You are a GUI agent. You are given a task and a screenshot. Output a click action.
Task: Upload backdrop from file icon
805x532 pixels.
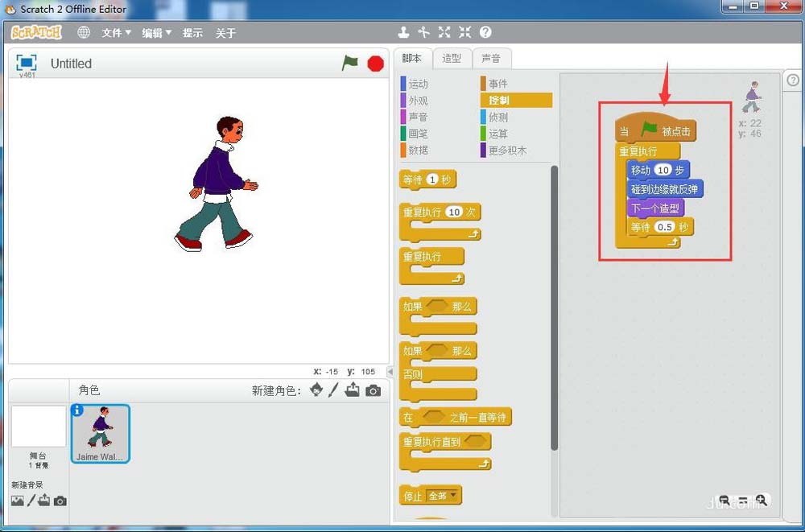(x=44, y=500)
